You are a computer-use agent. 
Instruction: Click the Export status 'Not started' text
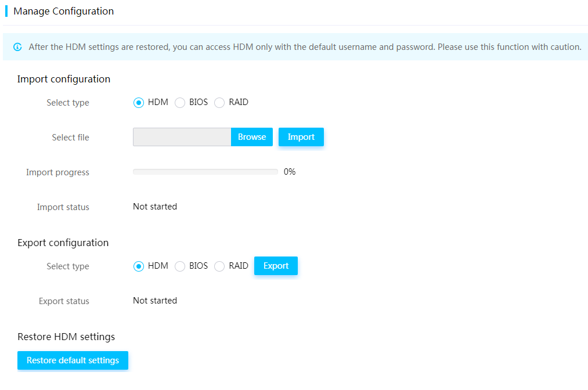coord(155,301)
